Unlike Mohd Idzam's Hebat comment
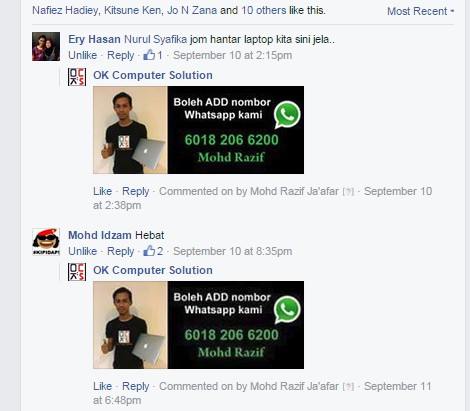The image size is (470, 411). pos(83,251)
